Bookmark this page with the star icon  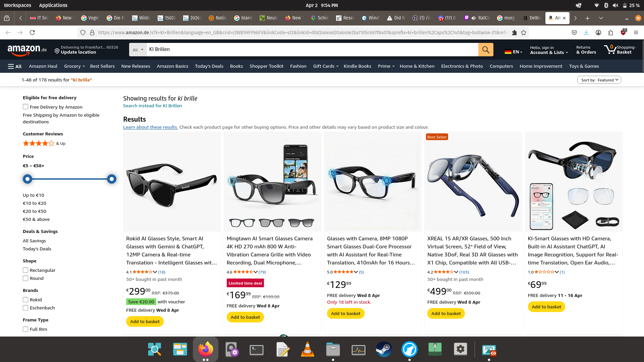524,33
